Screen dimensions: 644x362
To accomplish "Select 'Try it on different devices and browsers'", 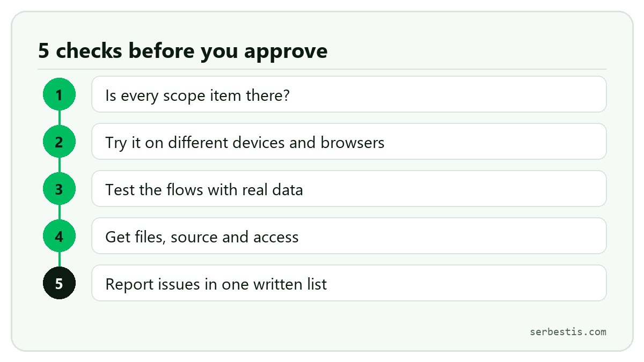I will pyautogui.click(x=349, y=142).
